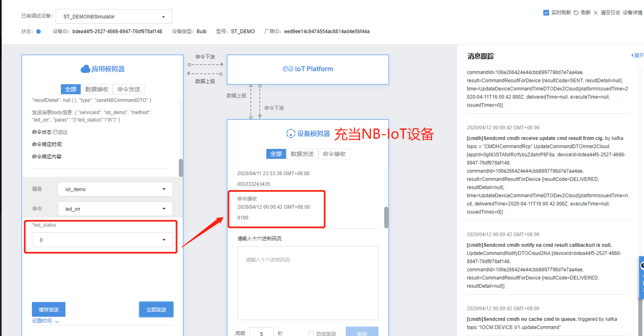Click the 缓存发送 cache send button

[x=49, y=309]
